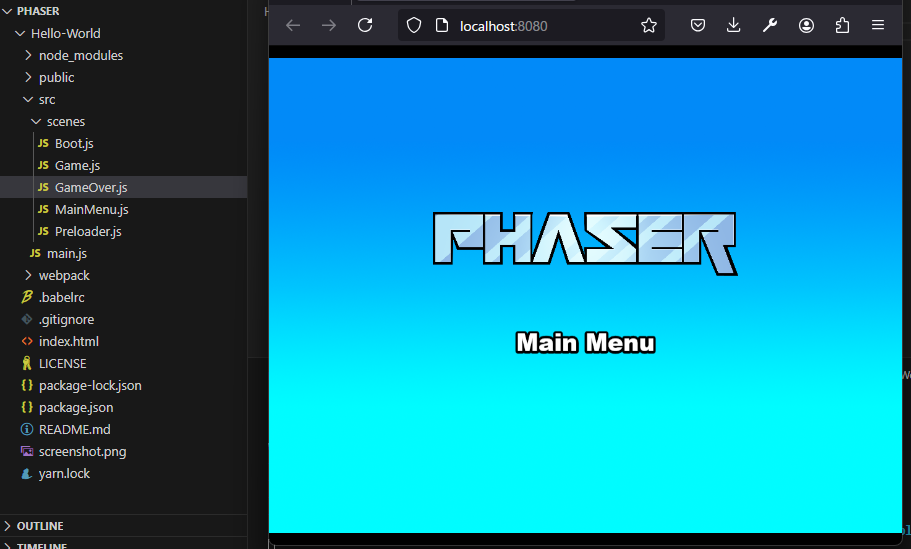Open the Pocket save icon

tap(698, 26)
